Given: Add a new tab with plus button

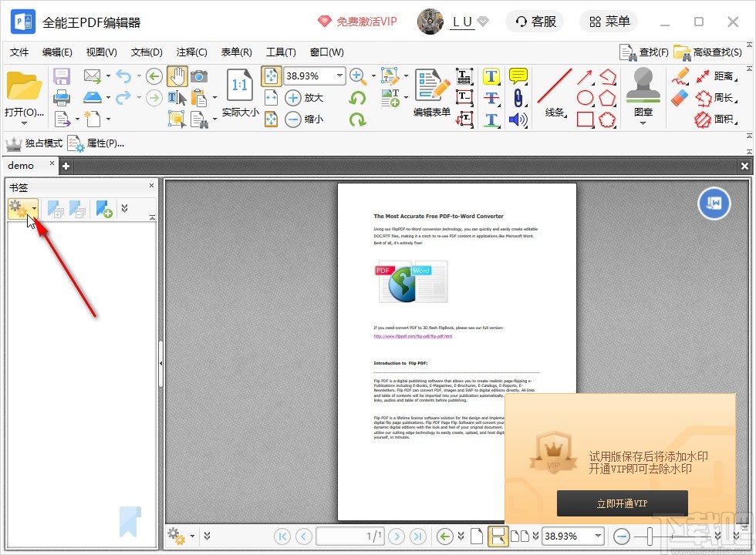Looking at the screenshot, I should [66, 166].
